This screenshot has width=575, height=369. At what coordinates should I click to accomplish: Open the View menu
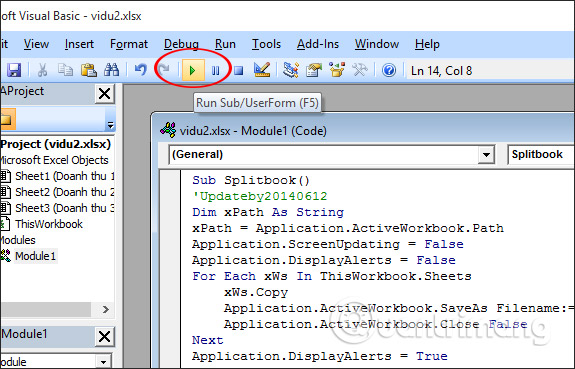tap(36, 44)
